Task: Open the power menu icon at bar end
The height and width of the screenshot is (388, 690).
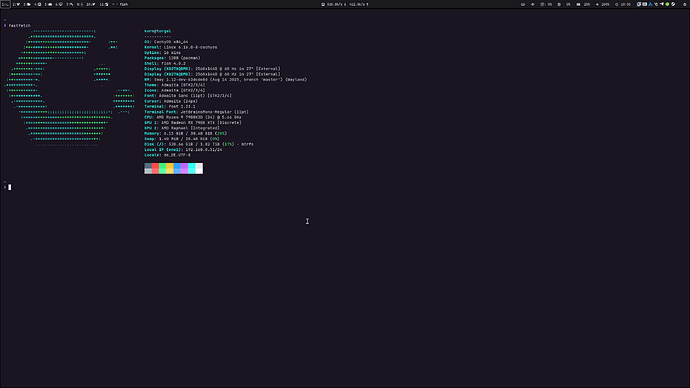Action: (685, 4)
